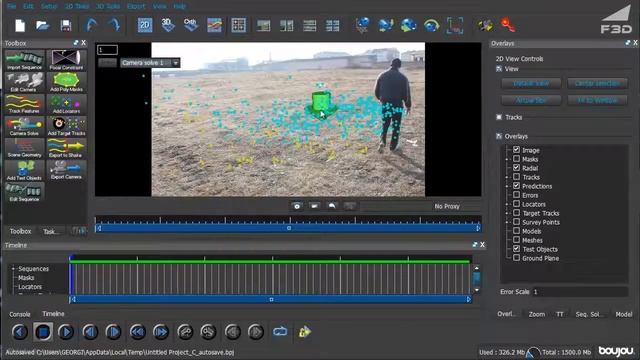This screenshot has height=360, width=640.
Task: Click the timeline vertical scrollbar down arrow
Action: click(x=476, y=290)
